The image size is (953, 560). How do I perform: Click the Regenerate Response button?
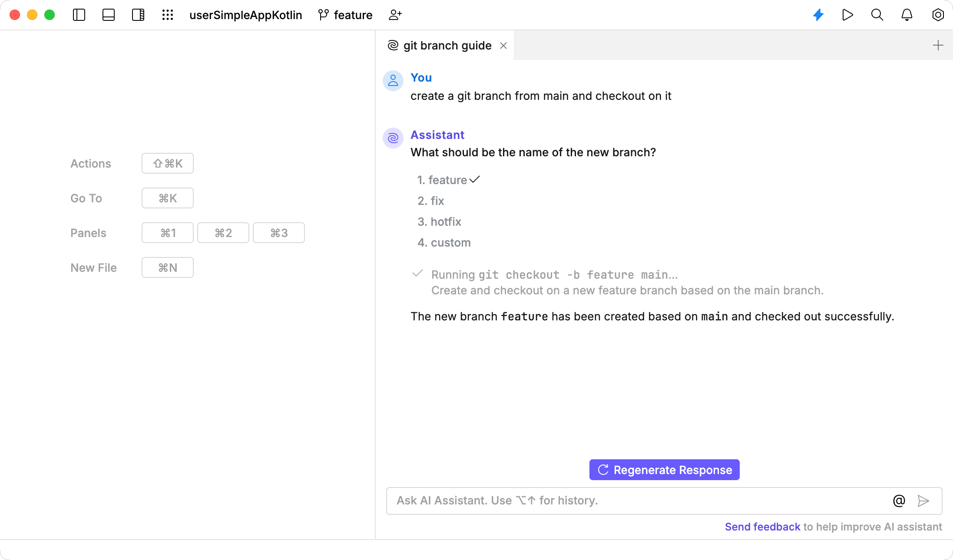pos(664,470)
